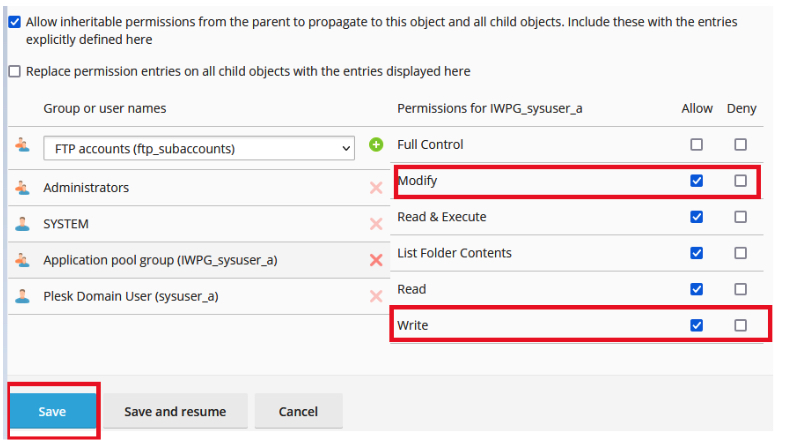The height and width of the screenshot is (445, 785).
Task: Remove Plesk Domain User with red X
Action: (376, 296)
